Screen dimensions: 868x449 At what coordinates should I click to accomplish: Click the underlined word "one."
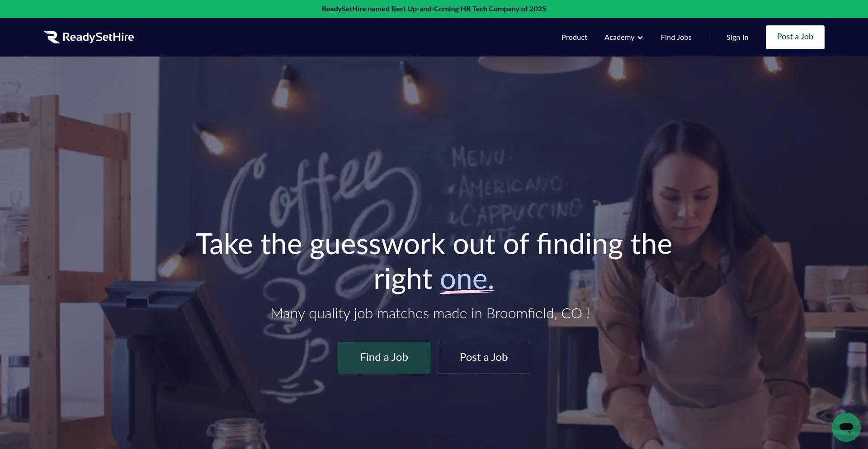467,279
